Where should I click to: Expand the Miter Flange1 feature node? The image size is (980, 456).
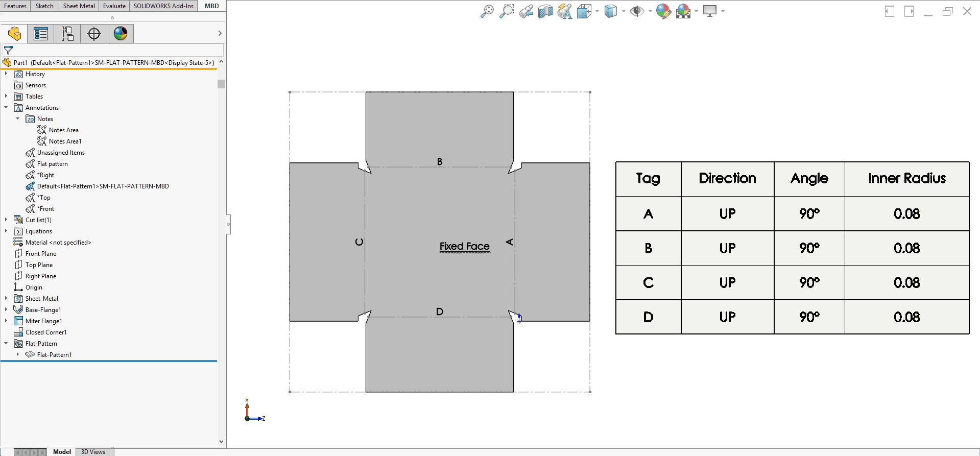pos(6,321)
